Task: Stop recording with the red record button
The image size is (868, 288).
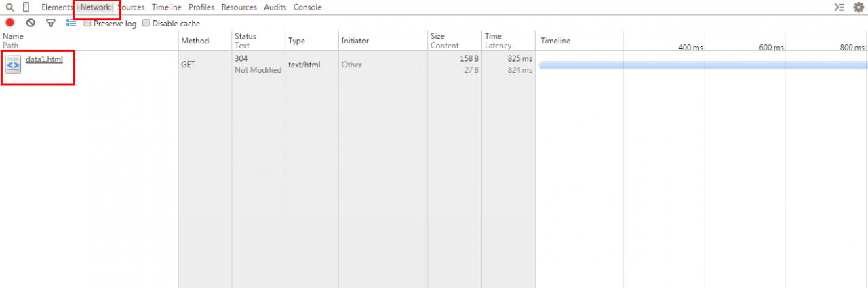Action: [x=10, y=23]
